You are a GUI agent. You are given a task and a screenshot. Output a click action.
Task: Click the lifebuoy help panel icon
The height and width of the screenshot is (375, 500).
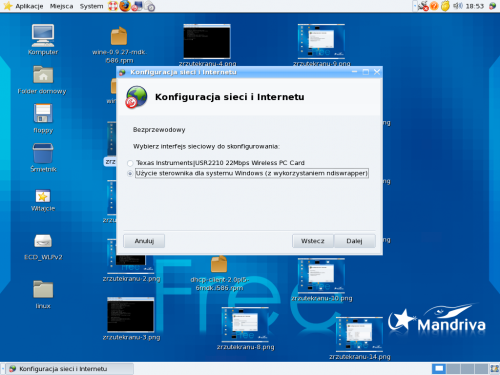tap(113, 6)
